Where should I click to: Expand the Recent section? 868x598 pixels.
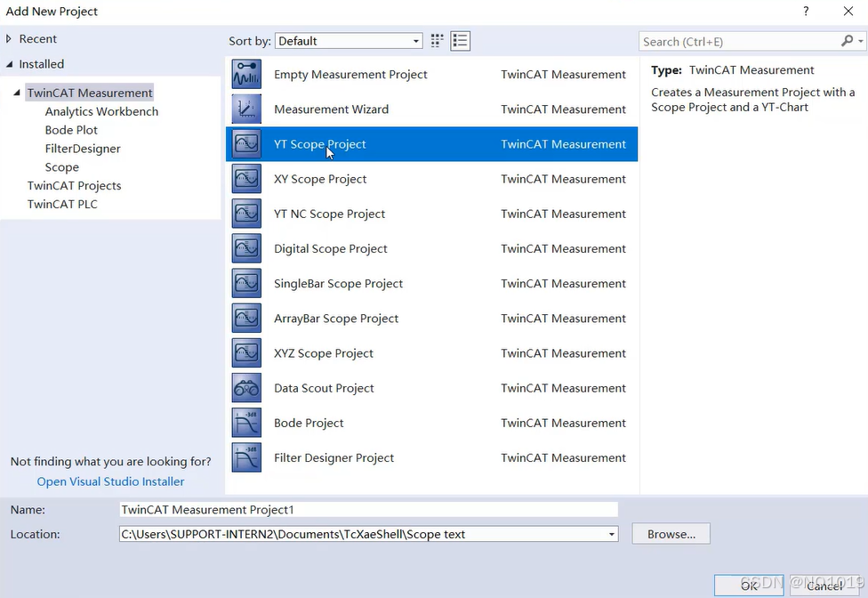[8, 39]
